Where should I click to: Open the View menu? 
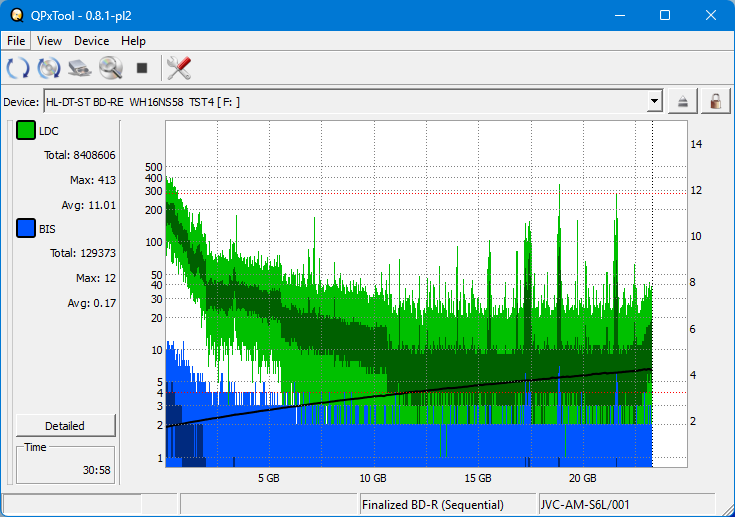[49, 41]
